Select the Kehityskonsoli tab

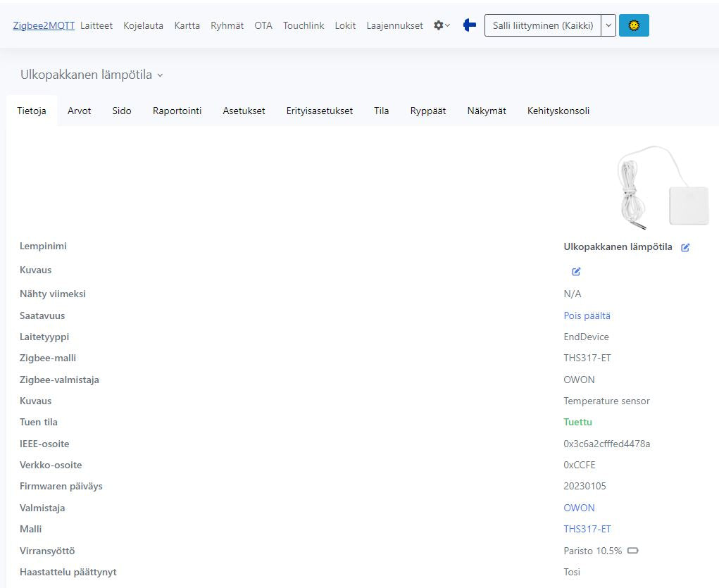tap(558, 111)
